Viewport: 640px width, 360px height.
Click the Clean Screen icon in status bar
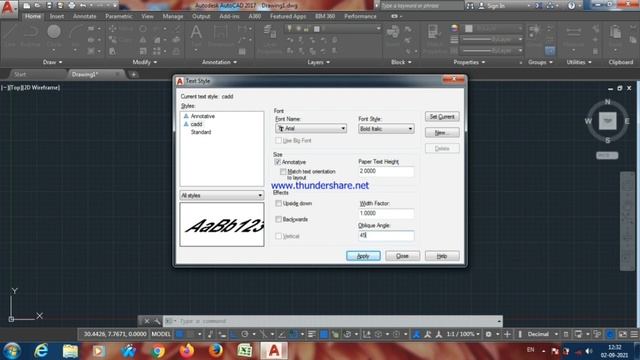(x=622, y=334)
